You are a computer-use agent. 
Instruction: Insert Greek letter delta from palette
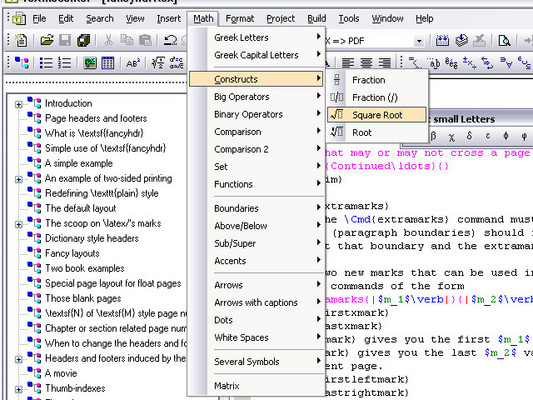469,136
